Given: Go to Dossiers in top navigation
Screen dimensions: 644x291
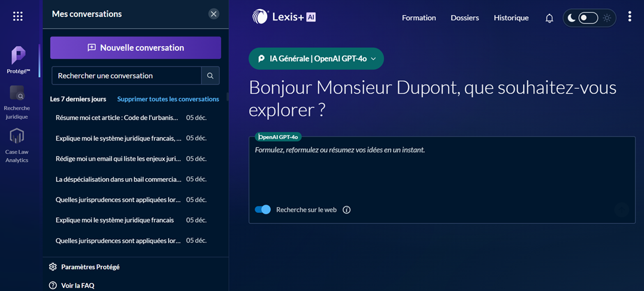Looking at the screenshot, I should (x=465, y=18).
